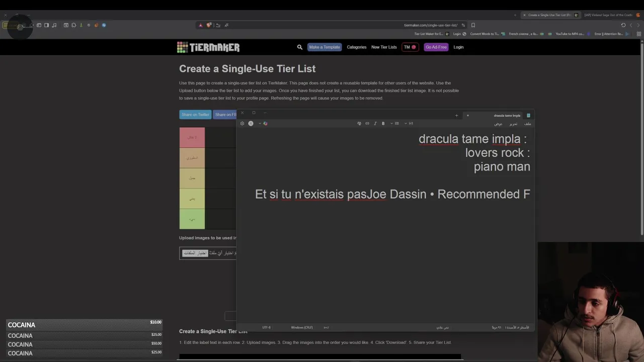644x362 pixels.
Task: Click the Notepad account avatar icon
Action: 251,123
